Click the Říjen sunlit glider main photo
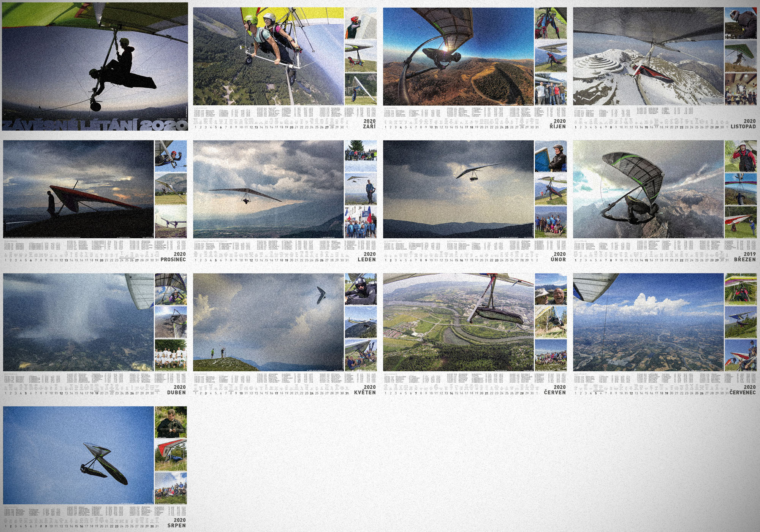 click(458, 56)
